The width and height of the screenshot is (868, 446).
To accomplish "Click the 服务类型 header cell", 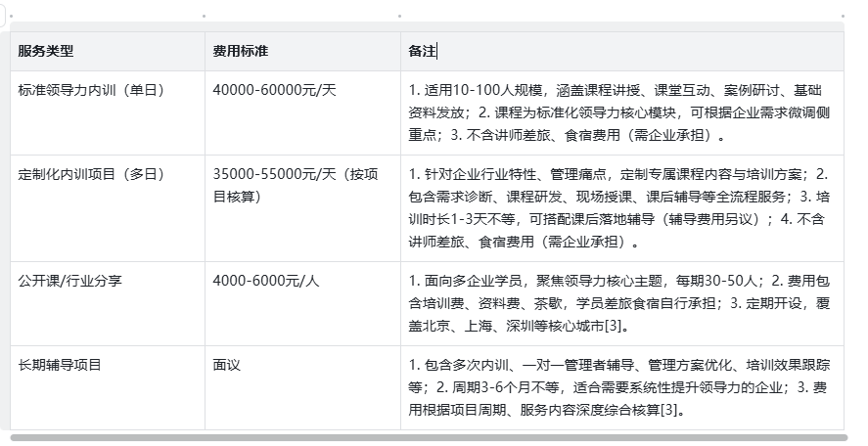I will coord(46,51).
